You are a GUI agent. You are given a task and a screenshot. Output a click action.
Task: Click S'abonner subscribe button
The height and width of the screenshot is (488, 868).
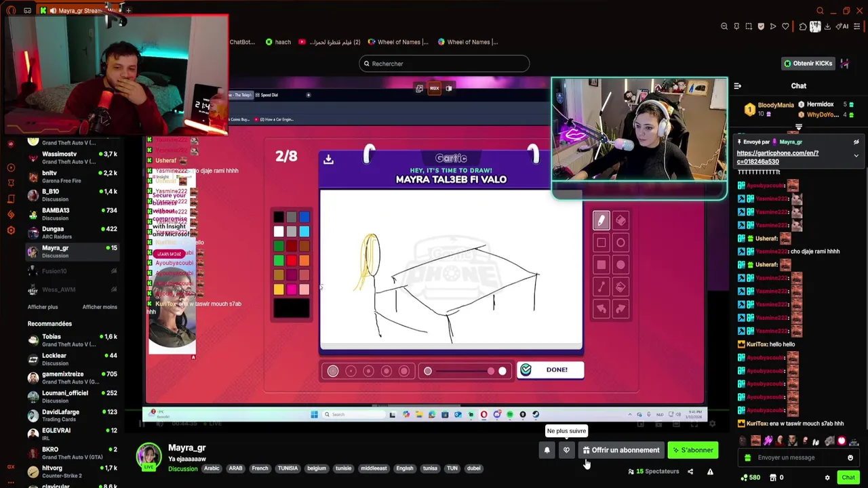(x=693, y=450)
